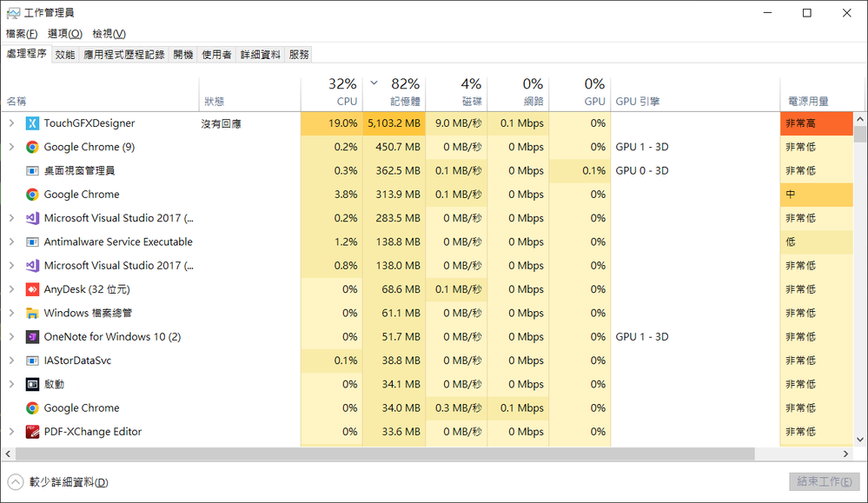Click the PDF-XChange Editor icon
The width and height of the screenshot is (868, 503).
[x=32, y=432]
